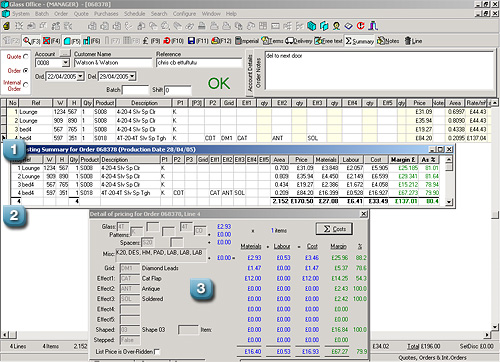Select the Quote radio button

click(26, 57)
